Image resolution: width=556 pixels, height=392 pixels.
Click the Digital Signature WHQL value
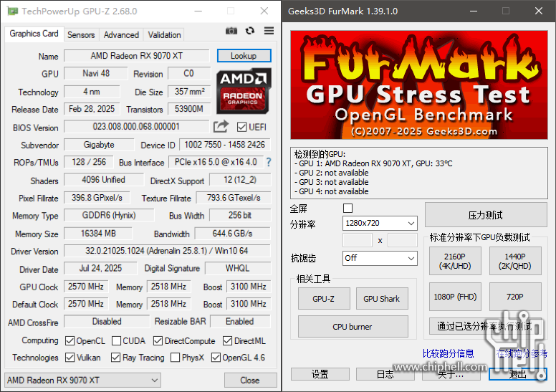click(238, 268)
